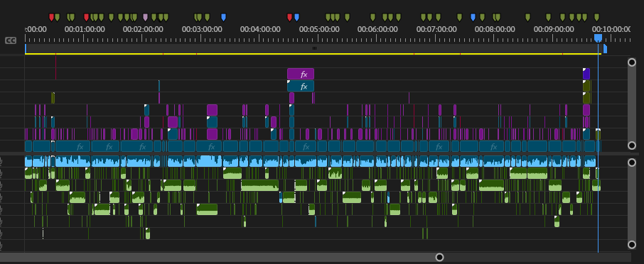Select the blue marker just before 00:05:00:00
The width and height of the screenshot is (644, 264).
[x=296, y=17]
